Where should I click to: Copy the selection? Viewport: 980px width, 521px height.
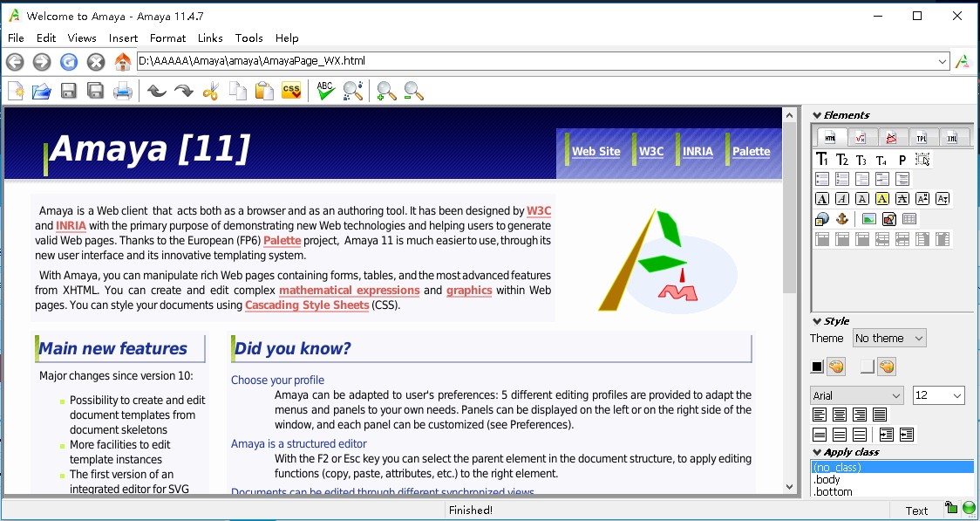point(237,92)
